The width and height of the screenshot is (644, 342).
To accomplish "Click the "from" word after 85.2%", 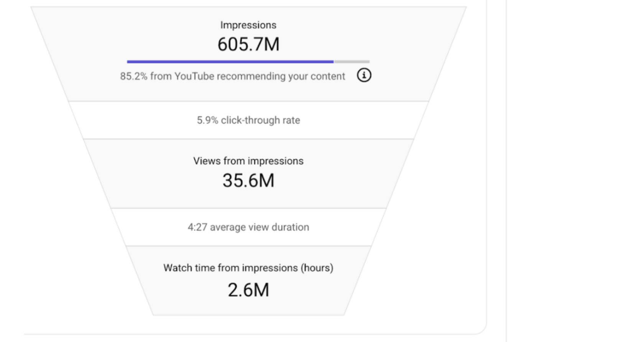I will 161,76.
